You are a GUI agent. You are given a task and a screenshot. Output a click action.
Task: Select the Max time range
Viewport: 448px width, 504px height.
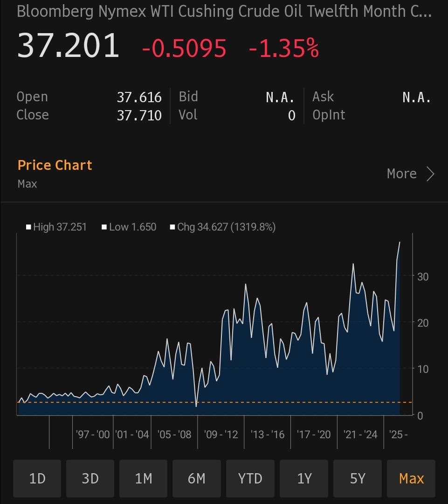click(411, 478)
